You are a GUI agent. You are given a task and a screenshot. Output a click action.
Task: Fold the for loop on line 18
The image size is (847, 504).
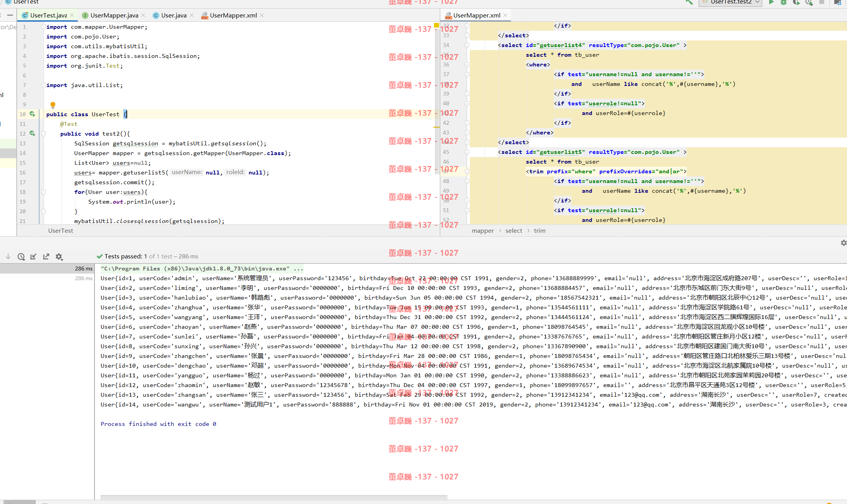tap(44, 192)
